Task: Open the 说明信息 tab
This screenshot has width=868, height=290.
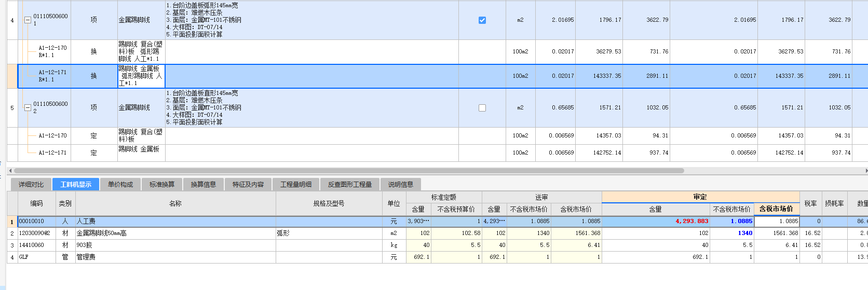Action: pos(401,184)
